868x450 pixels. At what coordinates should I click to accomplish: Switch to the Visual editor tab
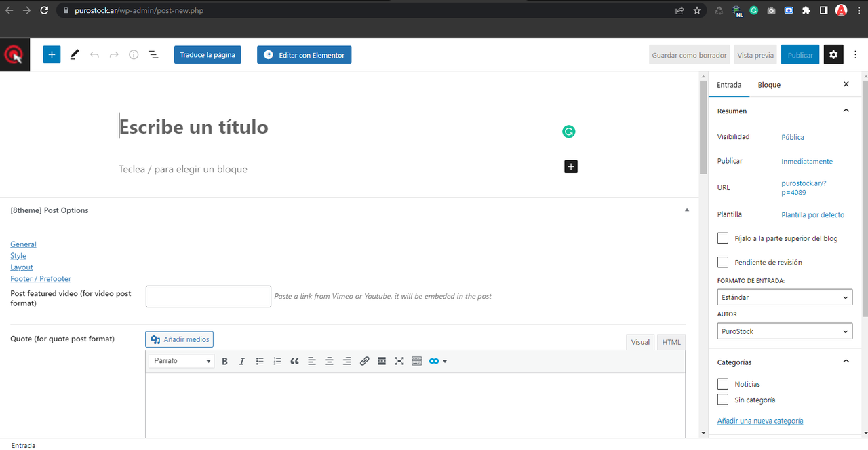click(640, 342)
